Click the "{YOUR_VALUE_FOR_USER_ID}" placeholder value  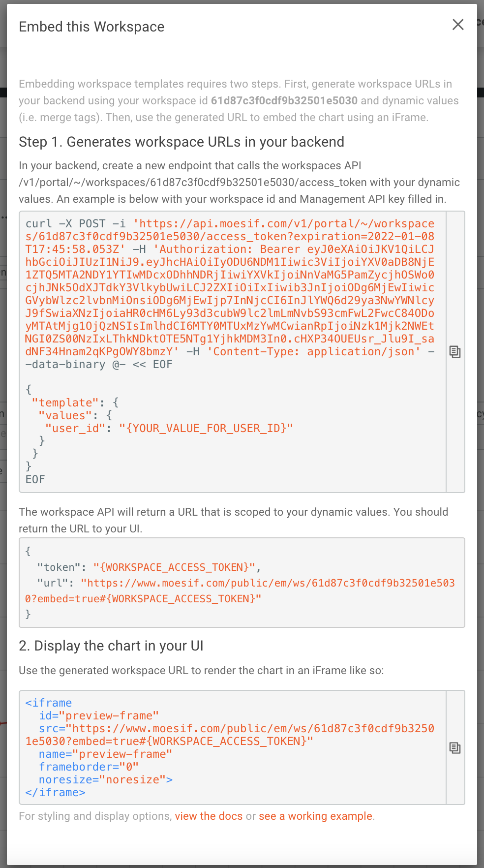click(x=206, y=428)
